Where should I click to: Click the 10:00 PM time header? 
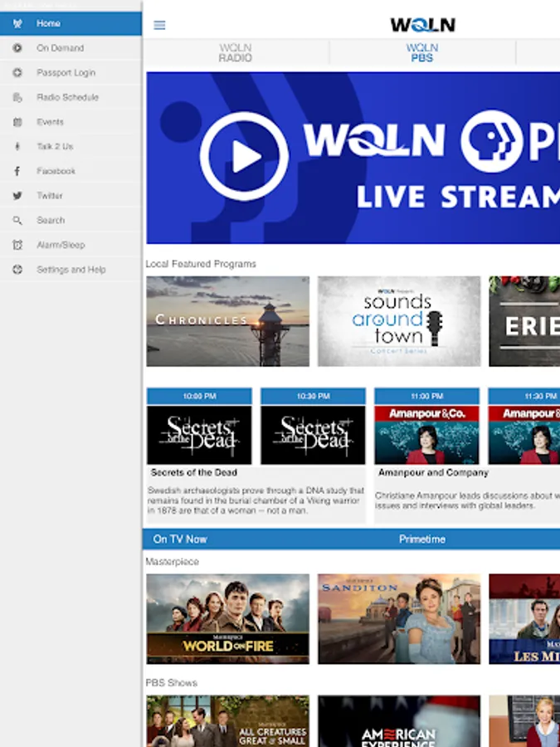(199, 397)
